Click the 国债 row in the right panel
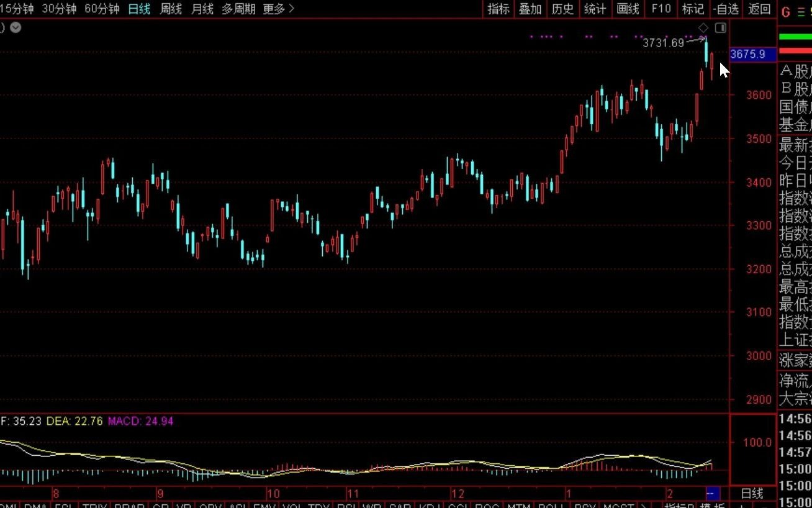Screen dimensions: 812x508 (795, 107)
